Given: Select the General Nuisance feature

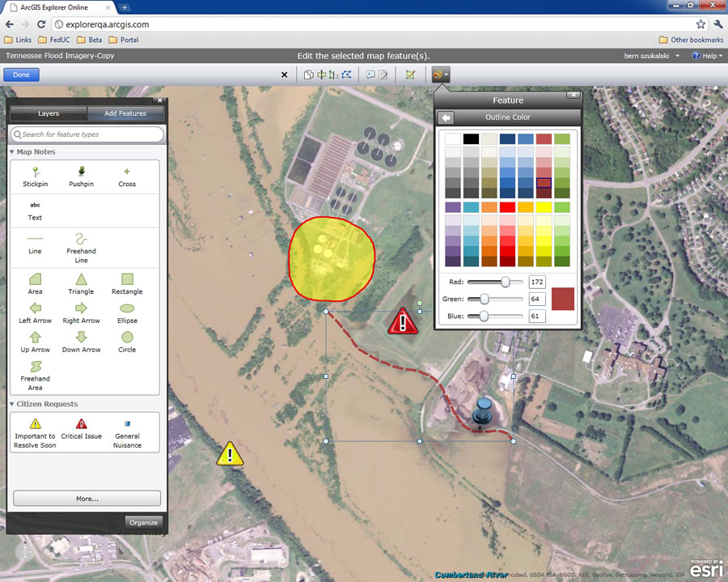Looking at the screenshot, I should coord(127,433).
